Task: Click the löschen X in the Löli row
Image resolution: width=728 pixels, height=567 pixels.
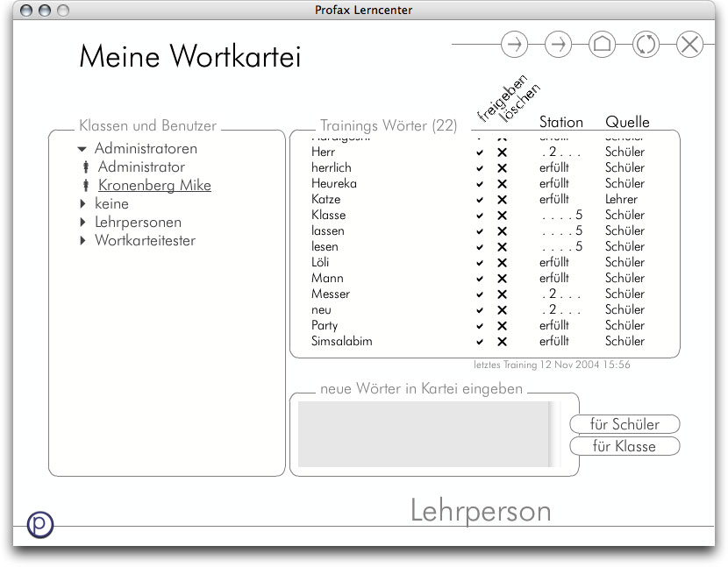Action: coord(502,263)
